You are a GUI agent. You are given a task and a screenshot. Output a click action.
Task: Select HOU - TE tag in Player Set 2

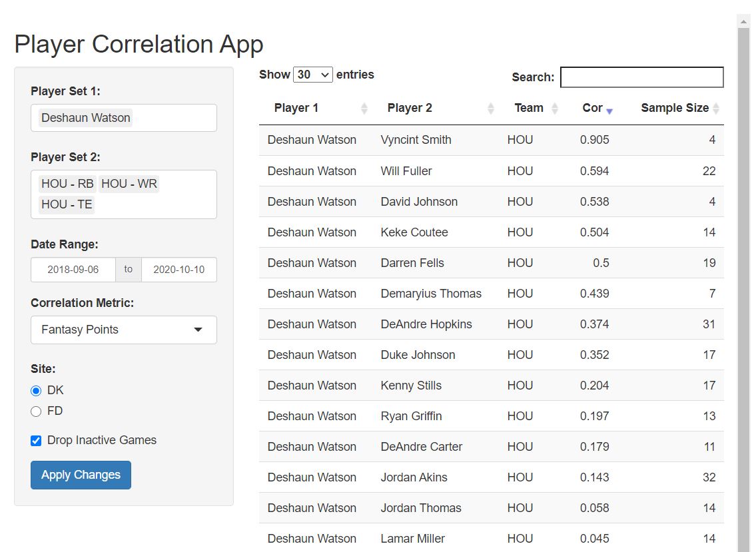67,204
